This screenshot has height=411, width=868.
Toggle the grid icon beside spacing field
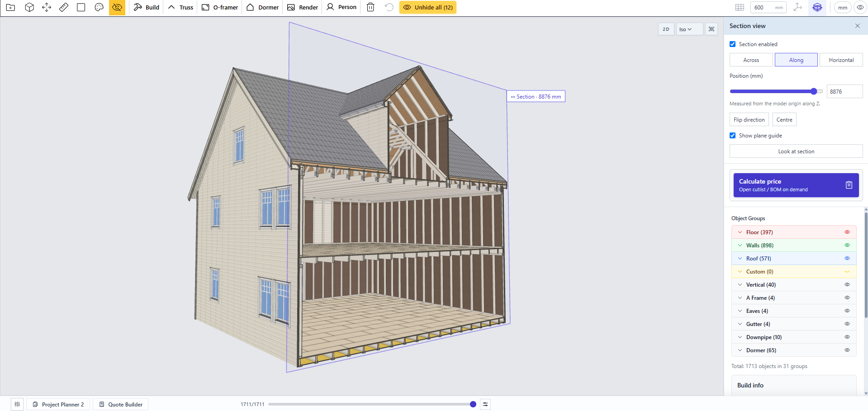point(740,7)
